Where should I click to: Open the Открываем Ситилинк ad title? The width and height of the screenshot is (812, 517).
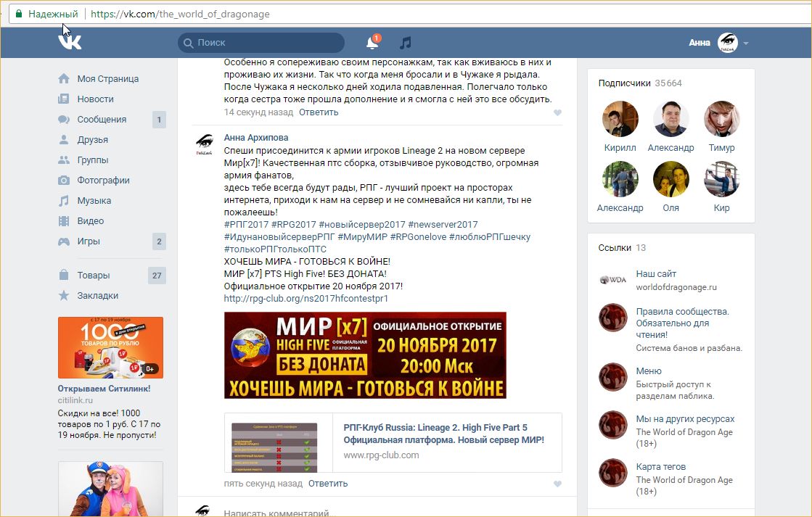point(104,389)
